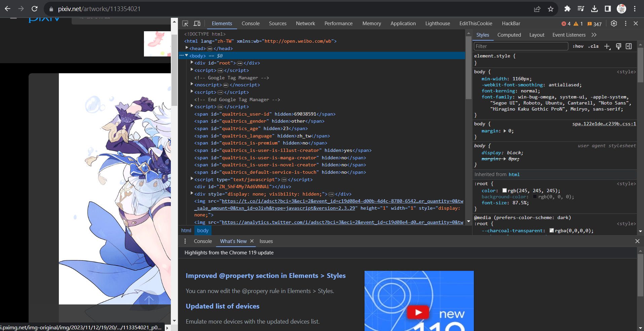The width and height of the screenshot is (644, 331).
Task: Open the Network tab
Action: 305,24
